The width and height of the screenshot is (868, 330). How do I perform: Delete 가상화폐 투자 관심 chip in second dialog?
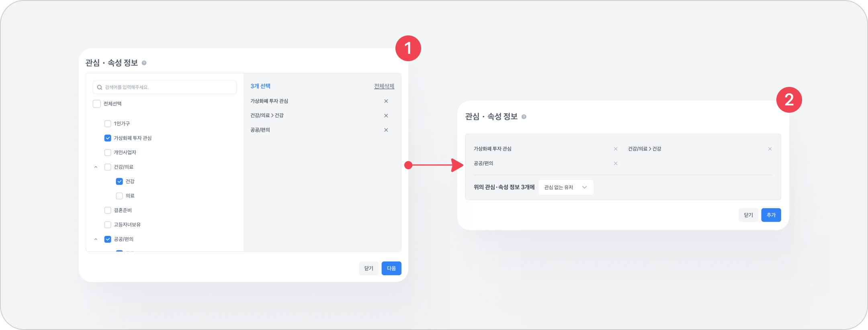(x=615, y=149)
